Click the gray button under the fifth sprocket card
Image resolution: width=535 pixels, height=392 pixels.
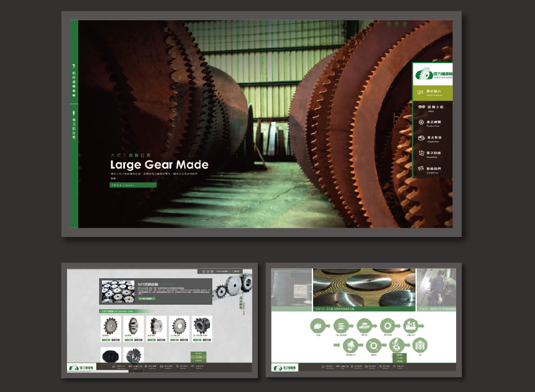point(207,340)
